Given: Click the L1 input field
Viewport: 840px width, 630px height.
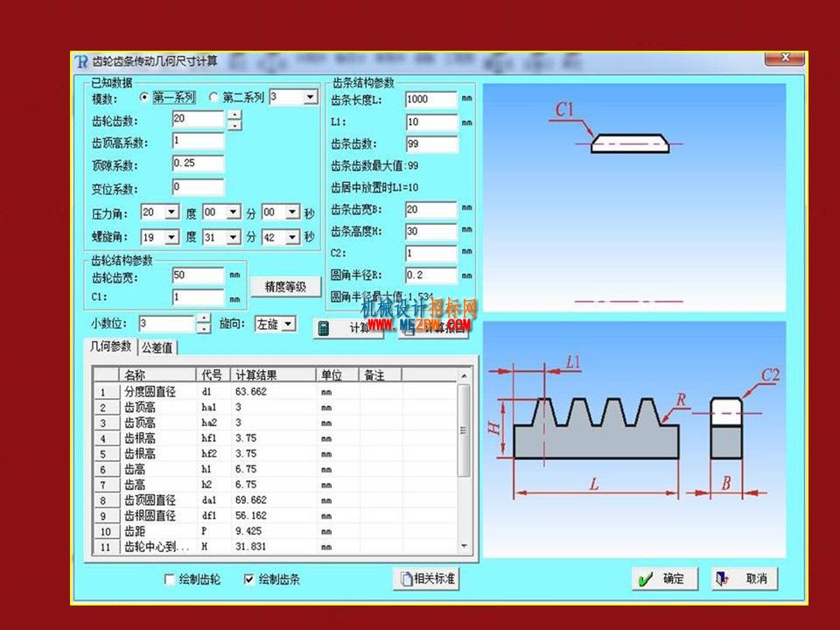Looking at the screenshot, I should 431,122.
